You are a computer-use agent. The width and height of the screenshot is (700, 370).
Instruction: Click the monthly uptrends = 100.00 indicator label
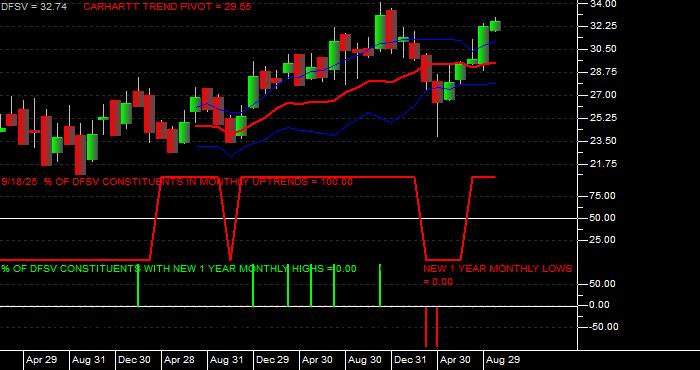(177, 182)
